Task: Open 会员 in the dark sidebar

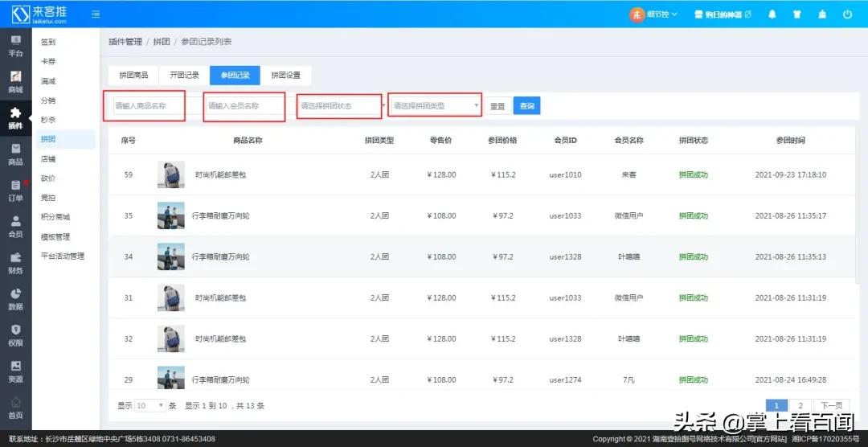Action: [16, 227]
